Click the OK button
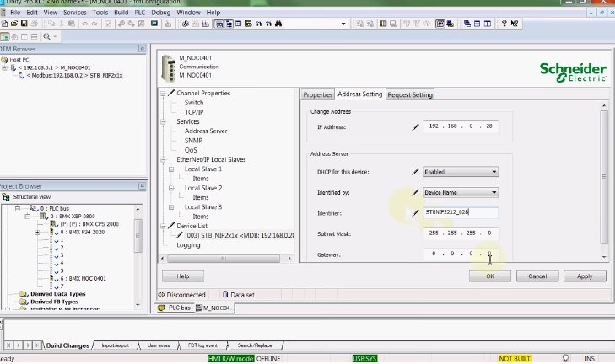 [x=490, y=276]
